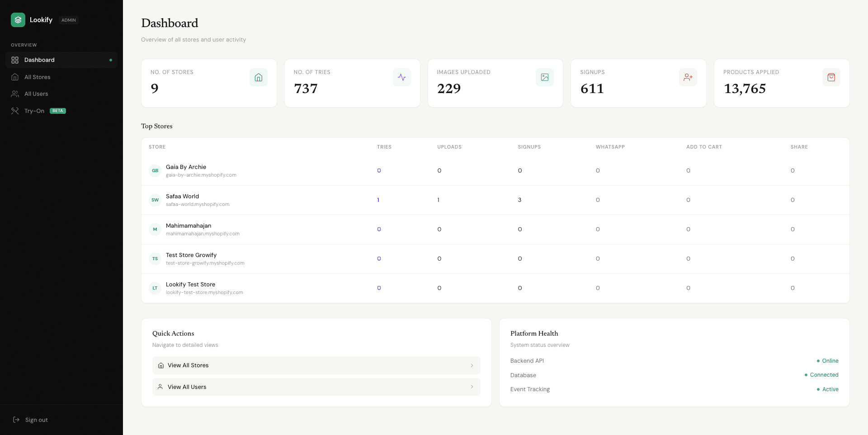This screenshot has width=868, height=435.
Task: Click gaia-by-archie.myshopify.com domain text
Action: 201,175
